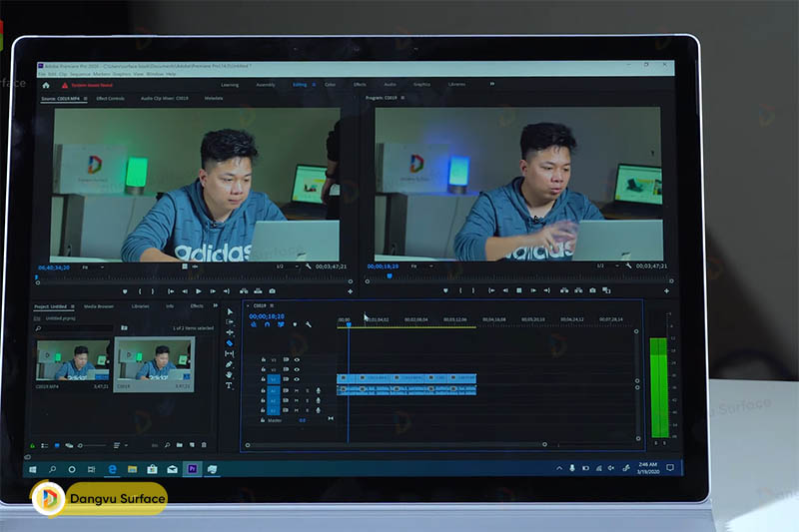
Task: Toggle V1 track output eye icon
Action: tap(297, 379)
